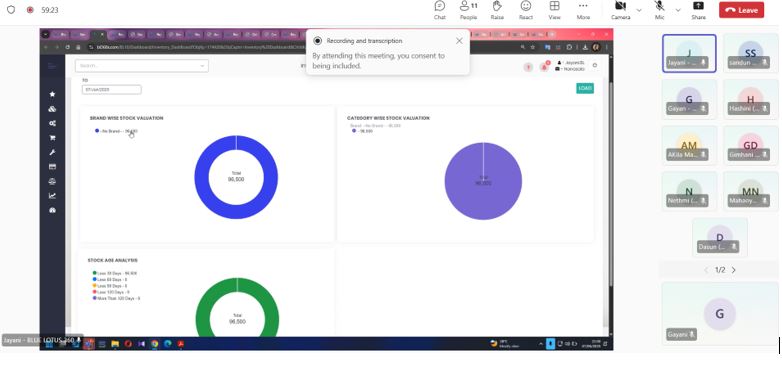Open the Chat panel
The height and width of the screenshot is (365, 782).
coord(439,10)
